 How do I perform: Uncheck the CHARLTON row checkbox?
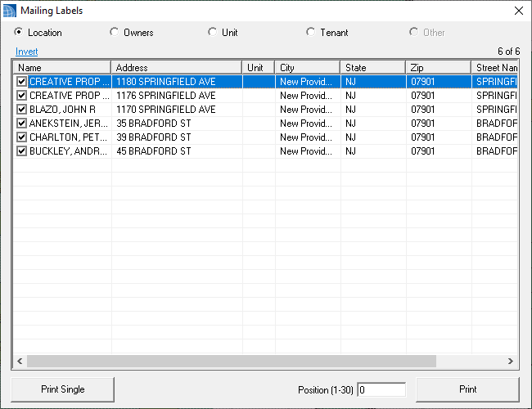(22, 137)
